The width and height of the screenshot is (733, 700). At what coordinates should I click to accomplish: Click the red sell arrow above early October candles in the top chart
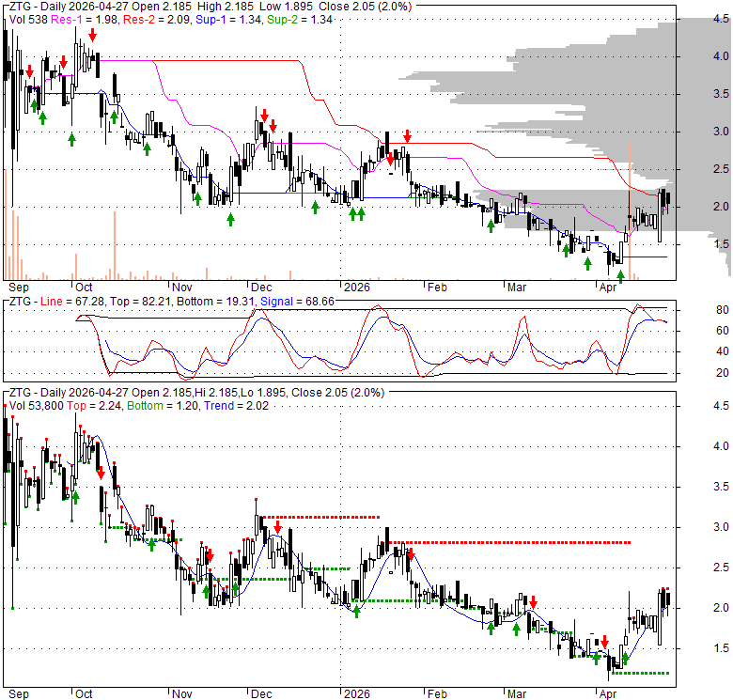pos(92,34)
